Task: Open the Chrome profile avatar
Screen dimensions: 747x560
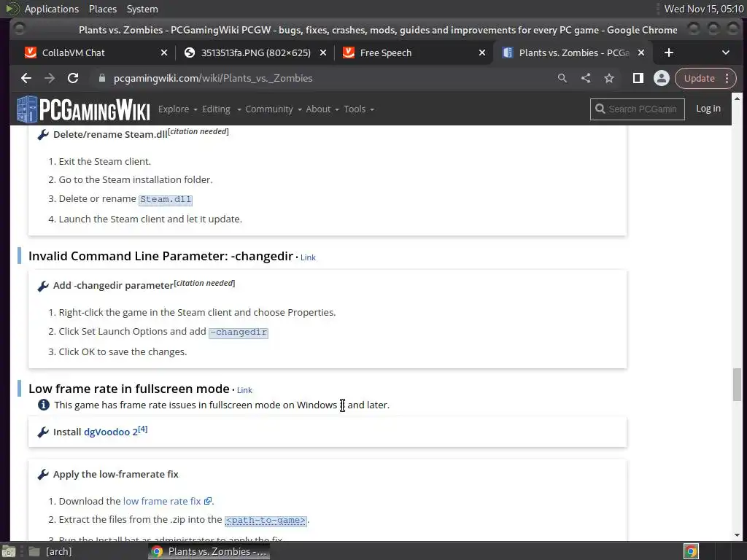Action: click(x=661, y=78)
